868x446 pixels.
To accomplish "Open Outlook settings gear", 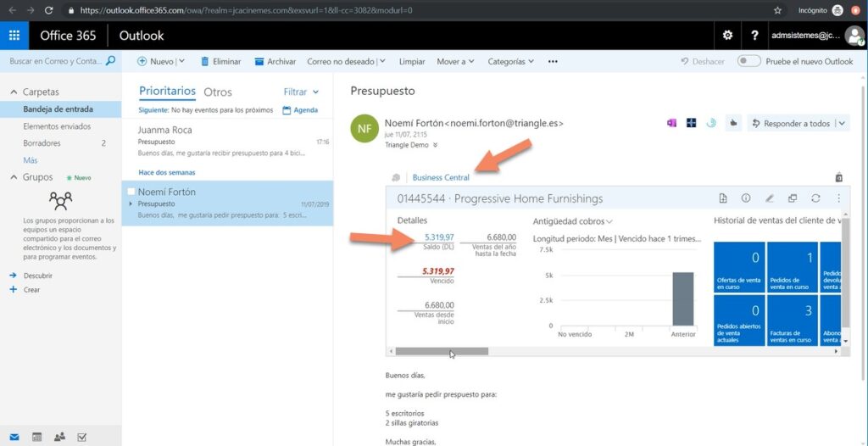I will point(726,36).
